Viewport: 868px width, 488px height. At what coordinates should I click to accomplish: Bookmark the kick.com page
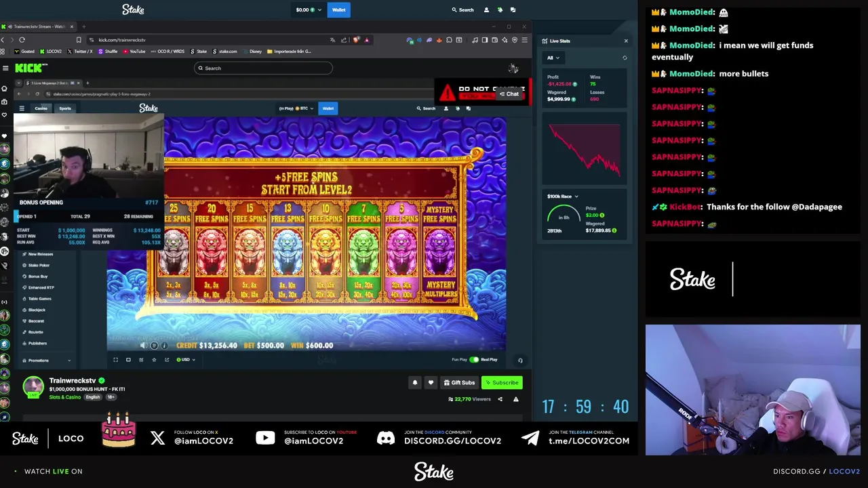79,40
